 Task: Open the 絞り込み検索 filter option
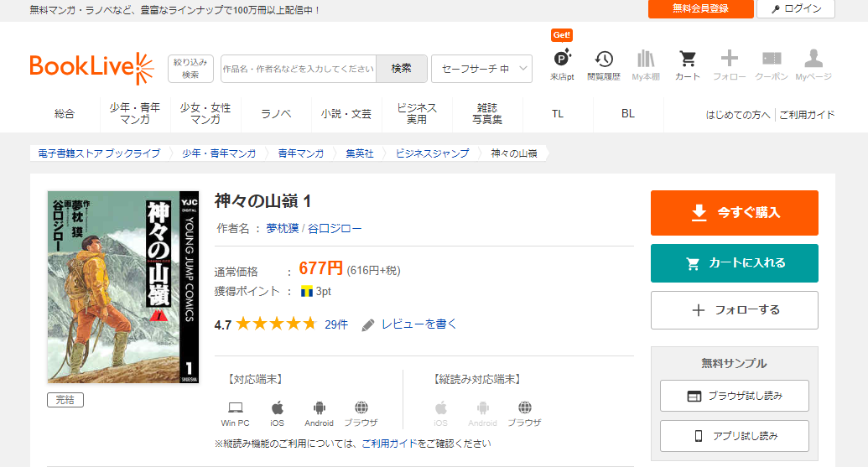click(x=190, y=69)
